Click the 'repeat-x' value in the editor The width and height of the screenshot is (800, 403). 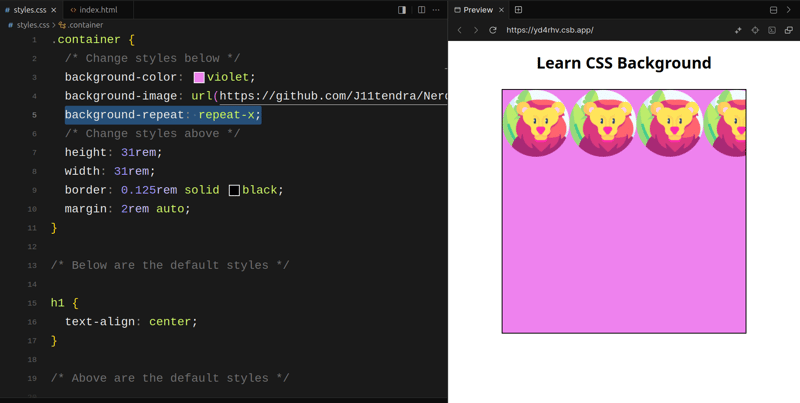(226, 115)
